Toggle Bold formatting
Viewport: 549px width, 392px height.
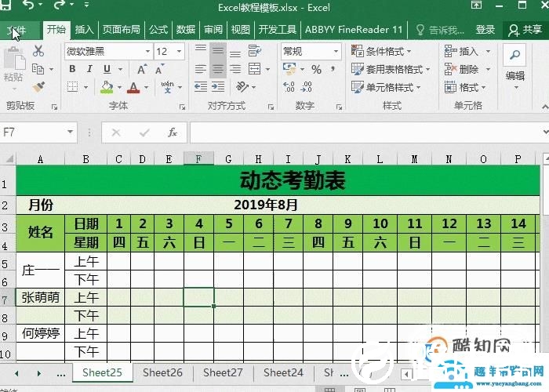(x=72, y=69)
